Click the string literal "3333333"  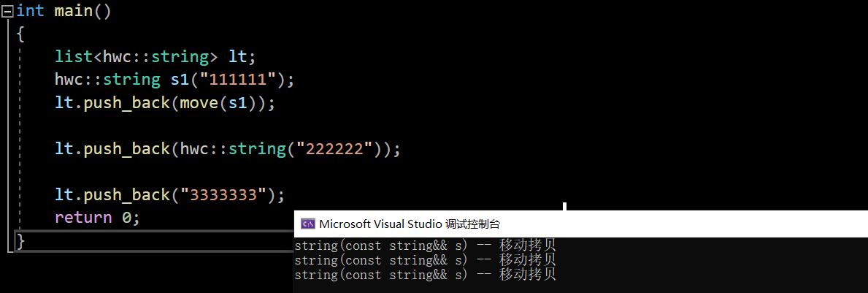pyautogui.click(x=227, y=194)
